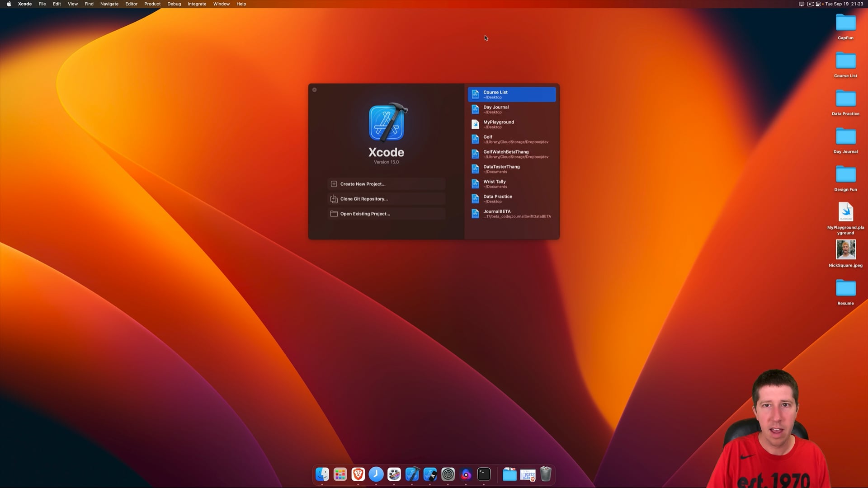The width and height of the screenshot is (868, 488).
Task: Open the File menu
Action: 42,4
